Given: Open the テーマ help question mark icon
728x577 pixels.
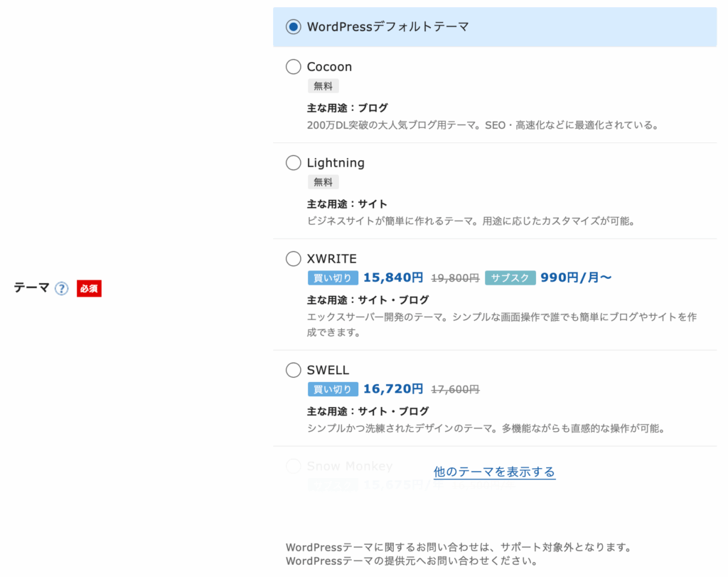Looking at the screenshot, I should coord(61,289).
